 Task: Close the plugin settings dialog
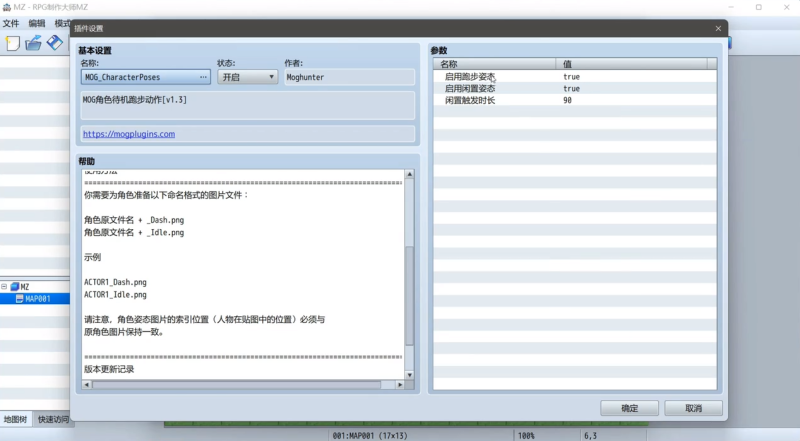(x=718, y=29)
